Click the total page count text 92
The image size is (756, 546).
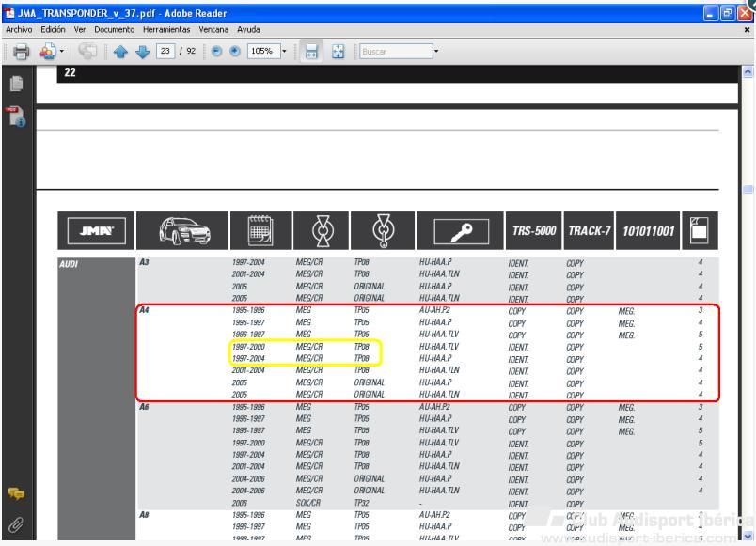pos(191,51)
